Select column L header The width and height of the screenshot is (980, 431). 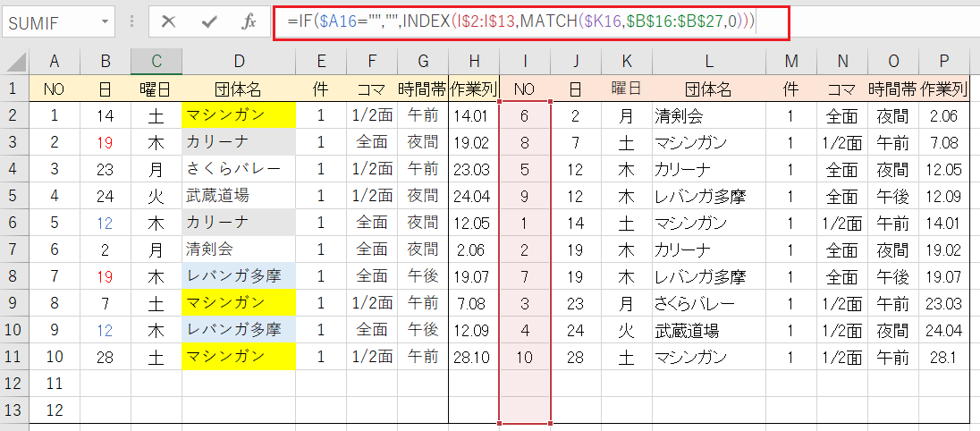(x=709, y=61)
